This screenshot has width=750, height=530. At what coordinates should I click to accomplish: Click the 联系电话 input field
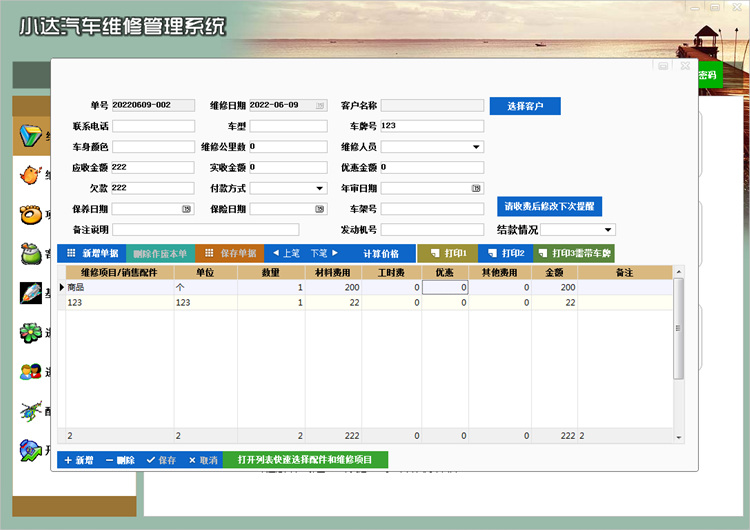[154, 126]
